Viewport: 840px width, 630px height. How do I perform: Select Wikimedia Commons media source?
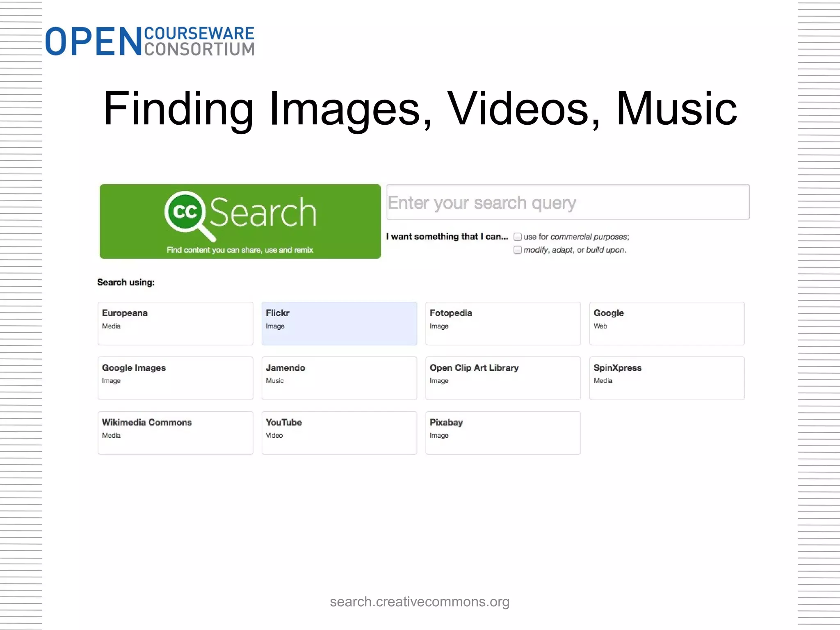(x=176, y=433)
